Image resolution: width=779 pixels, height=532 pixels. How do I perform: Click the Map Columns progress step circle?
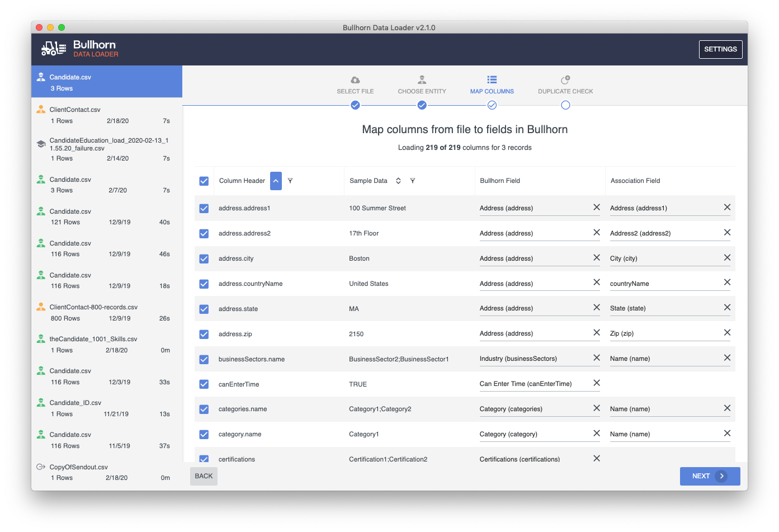492,105
